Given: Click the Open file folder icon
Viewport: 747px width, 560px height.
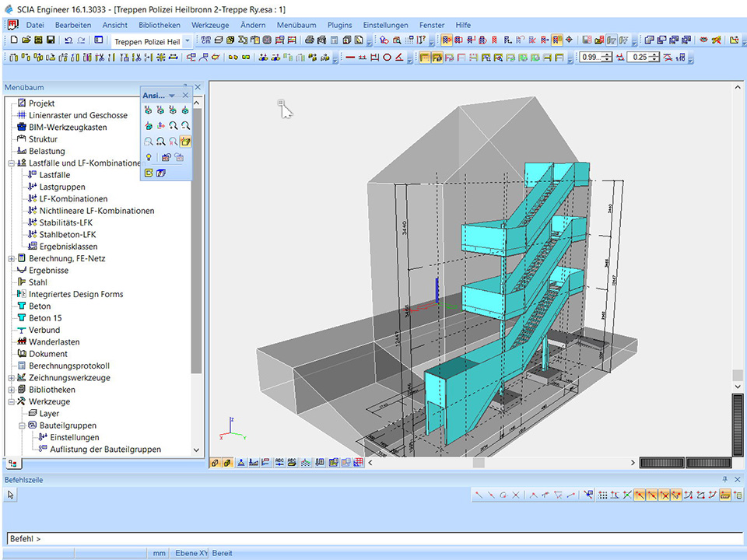Looking at the screenshot, I should coord(27,40).
